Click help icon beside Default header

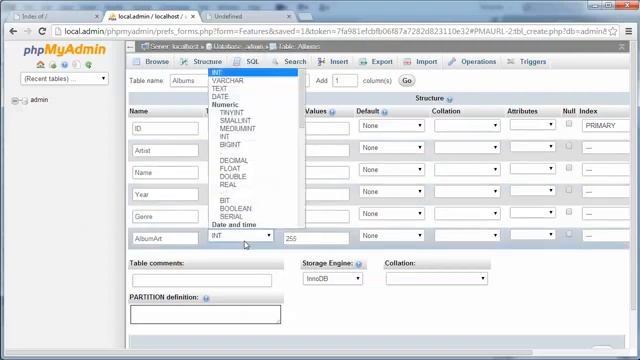click(384, 112)
